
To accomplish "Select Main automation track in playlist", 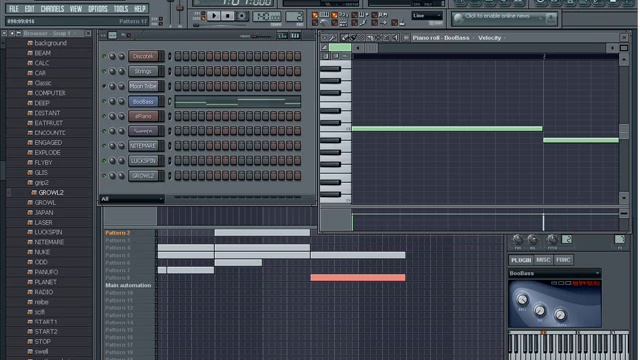I will point(128,285).
